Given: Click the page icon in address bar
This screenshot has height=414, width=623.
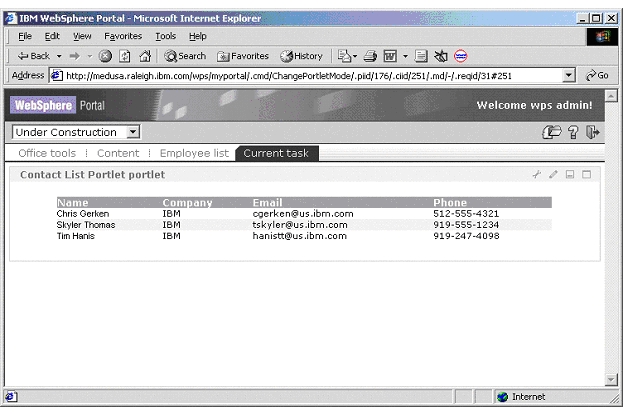Looking at the screenshot, I should (57, 75).
